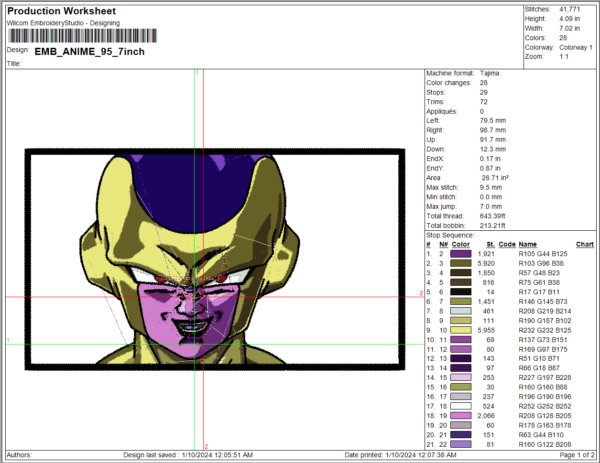Click the stitches value 41,771

pyautogui.click(x=570, y=9)
